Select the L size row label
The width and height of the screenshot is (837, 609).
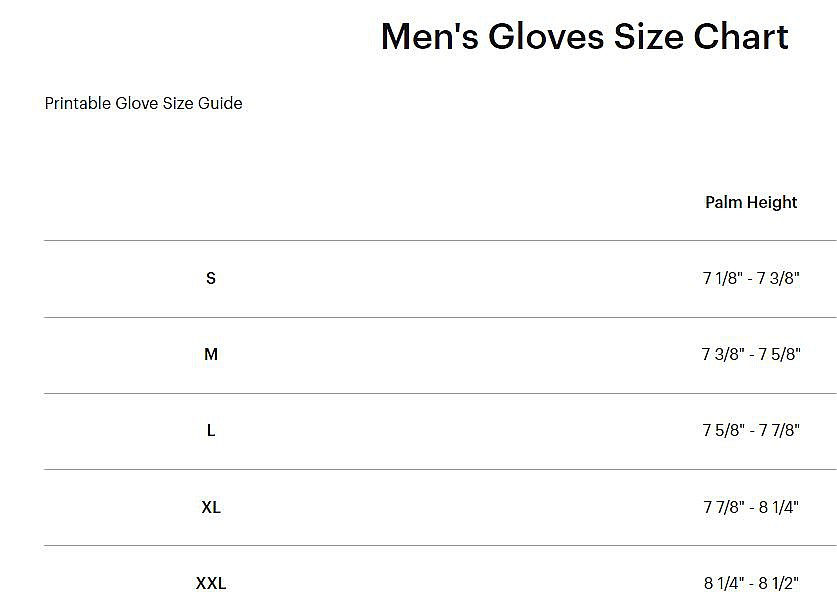(210, 430)
